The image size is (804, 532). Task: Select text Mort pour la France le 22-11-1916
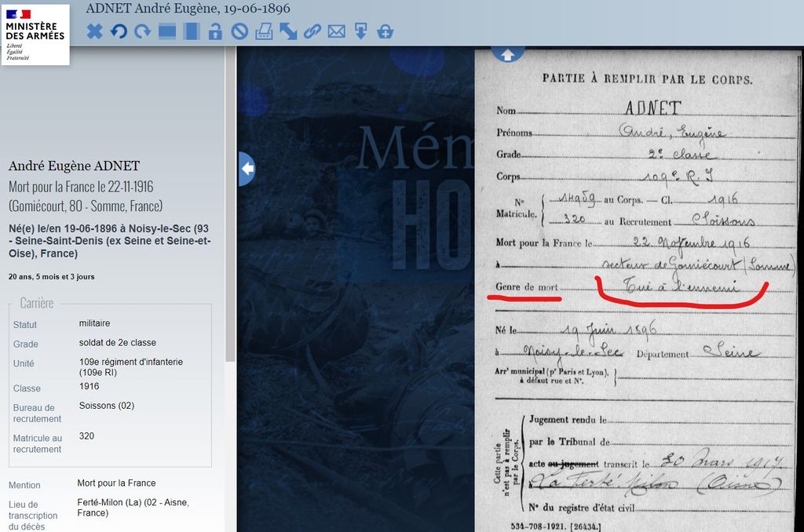(81, 187)
